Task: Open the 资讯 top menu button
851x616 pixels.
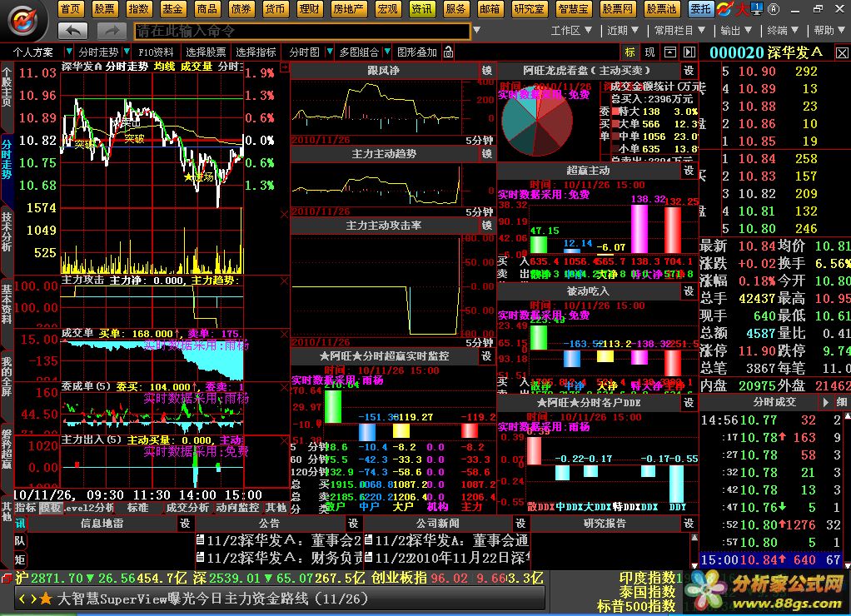Action: click(421, 8)
